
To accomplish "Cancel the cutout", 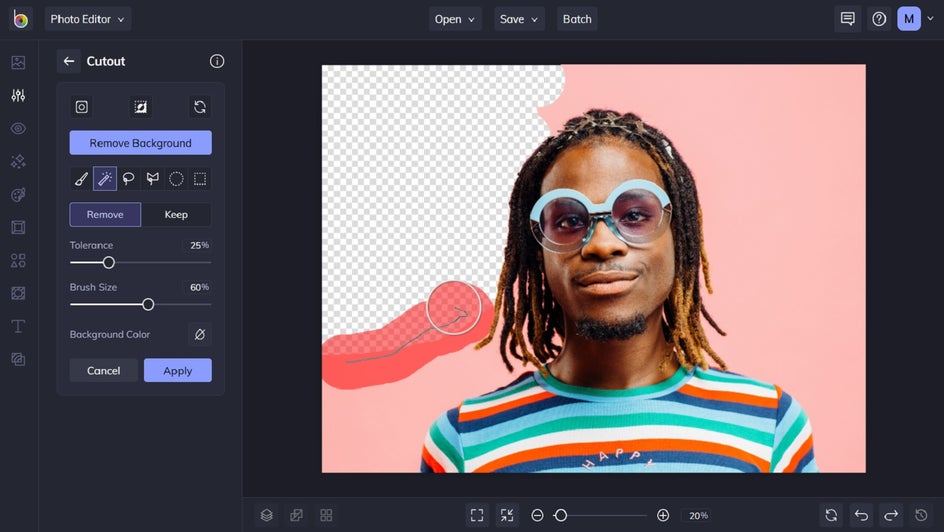I will tap(104, 371).
